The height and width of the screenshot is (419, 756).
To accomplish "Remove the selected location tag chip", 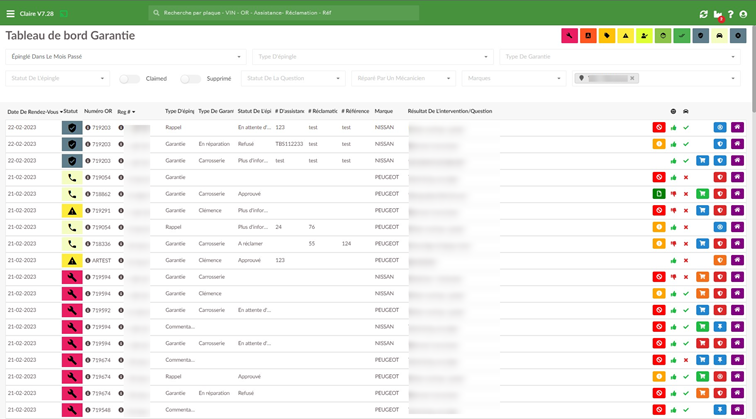I will [632, 78].
